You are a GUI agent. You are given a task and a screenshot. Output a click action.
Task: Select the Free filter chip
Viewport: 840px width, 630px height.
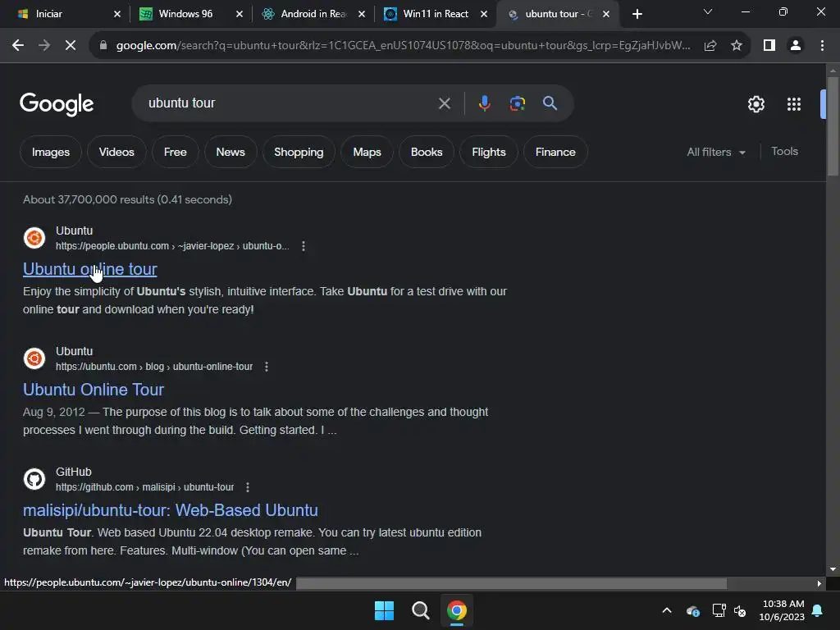point(176,152)
